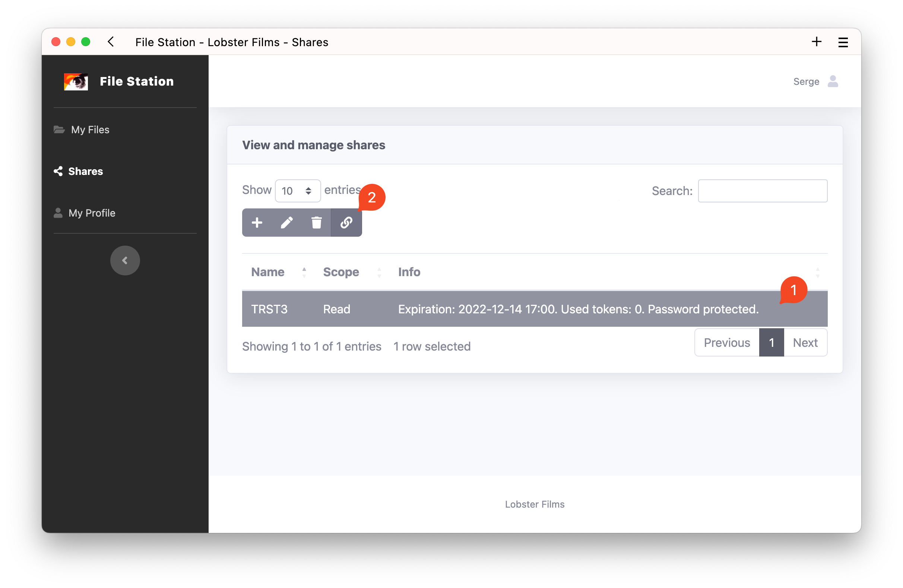Click the delete share trash icon
Image resolution: width=903 pixels, height=588 pixels.
[x=316, y=223]
